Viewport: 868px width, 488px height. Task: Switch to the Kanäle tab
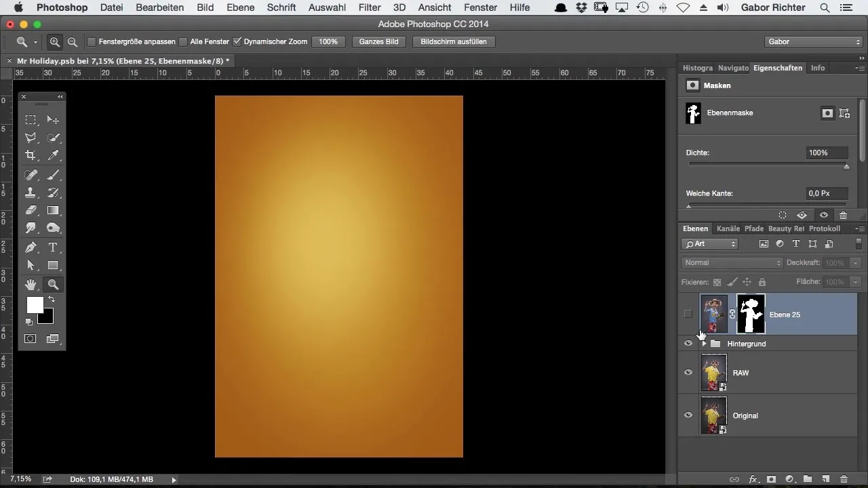click(x=728, y=229)
